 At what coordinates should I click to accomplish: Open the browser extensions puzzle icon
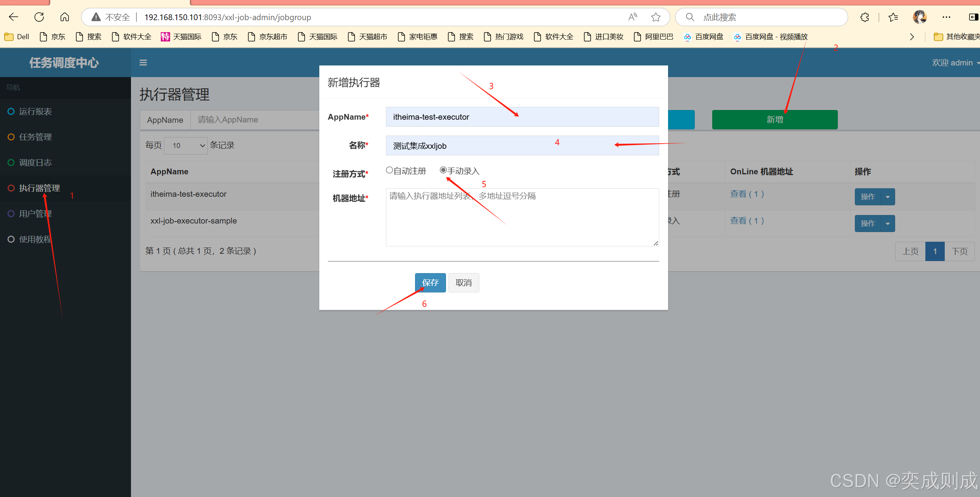coord(865,17)
